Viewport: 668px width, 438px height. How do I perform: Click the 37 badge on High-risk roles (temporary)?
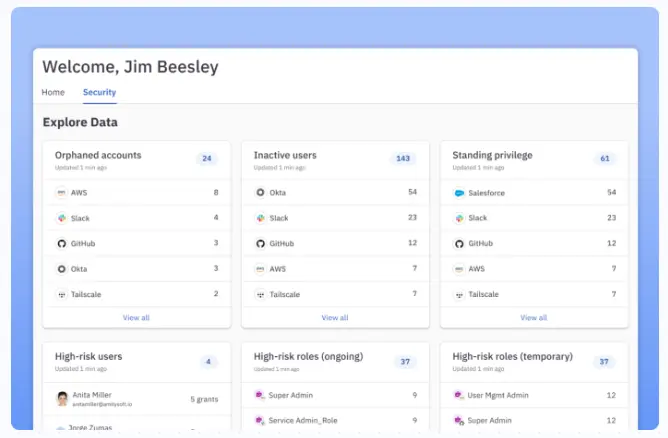[604, 361]
